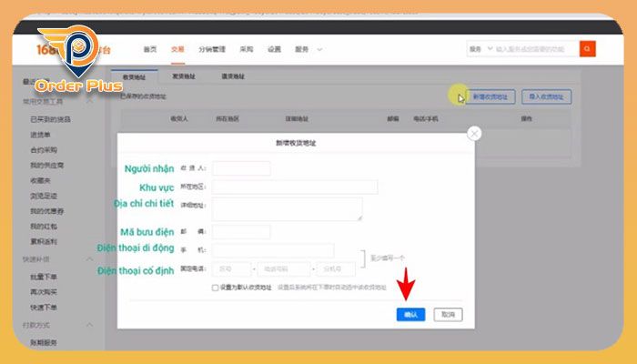The height and width of the screenshot is (364, 637).
Task: Switch to the 发货地址 shipping address tab
Action: pyautogui.click(x=184, y=76)
